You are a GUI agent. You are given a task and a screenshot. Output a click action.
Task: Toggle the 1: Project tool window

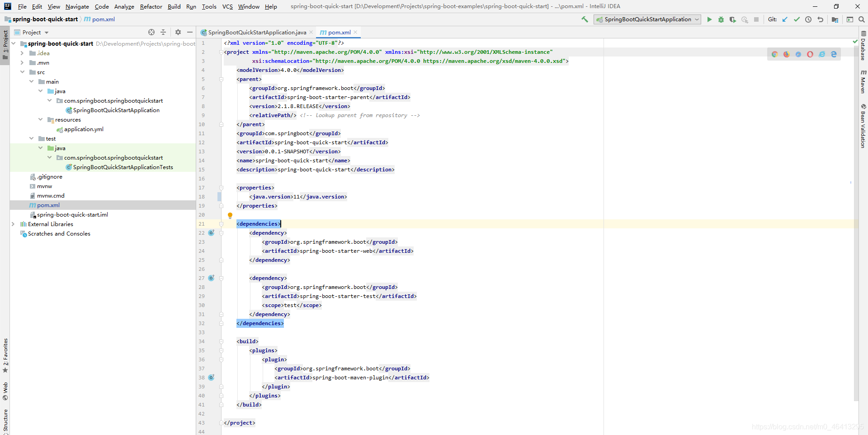(x=5, y=45)
